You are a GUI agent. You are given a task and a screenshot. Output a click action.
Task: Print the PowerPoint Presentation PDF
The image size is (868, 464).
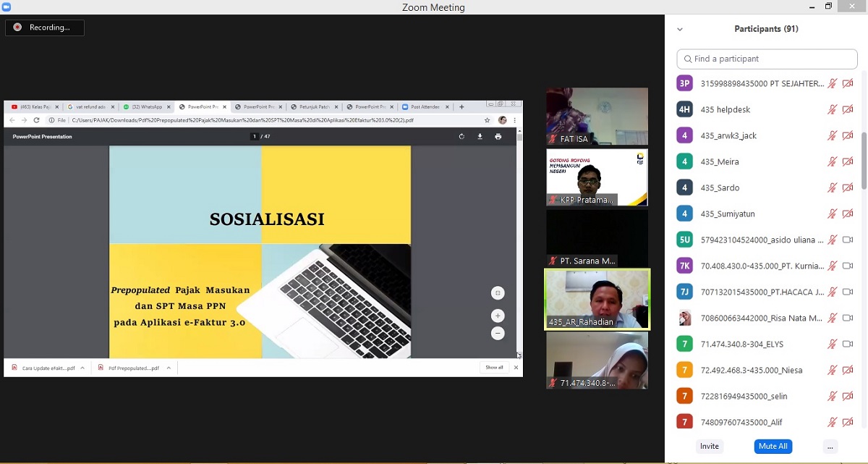[x=498, y=136]
